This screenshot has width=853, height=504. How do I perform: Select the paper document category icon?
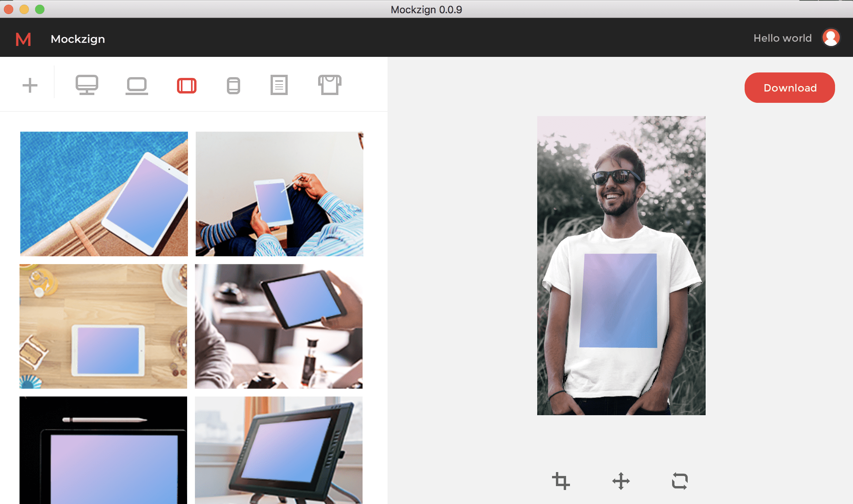pyautogui.click(x=279, y=85)
